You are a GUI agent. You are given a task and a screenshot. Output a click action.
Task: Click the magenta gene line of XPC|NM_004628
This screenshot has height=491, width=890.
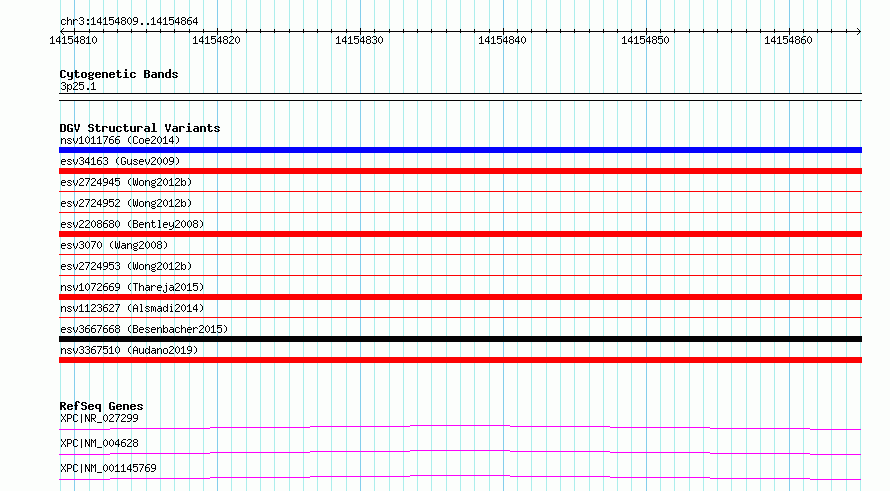coord(460,451)
